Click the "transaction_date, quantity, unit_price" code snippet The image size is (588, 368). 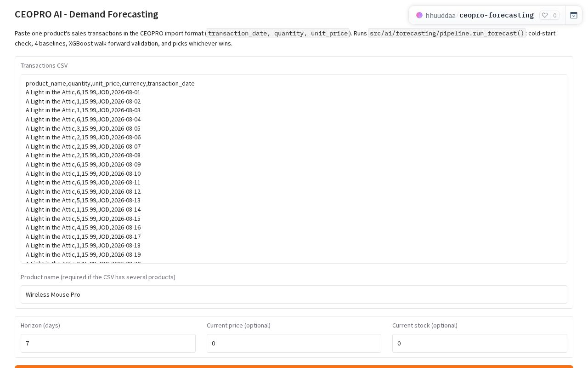tap(278, 33)
